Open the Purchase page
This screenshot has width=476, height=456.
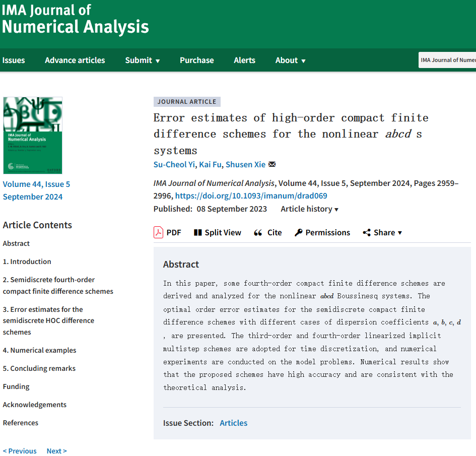pyautogui.click(x=196, y=60)
